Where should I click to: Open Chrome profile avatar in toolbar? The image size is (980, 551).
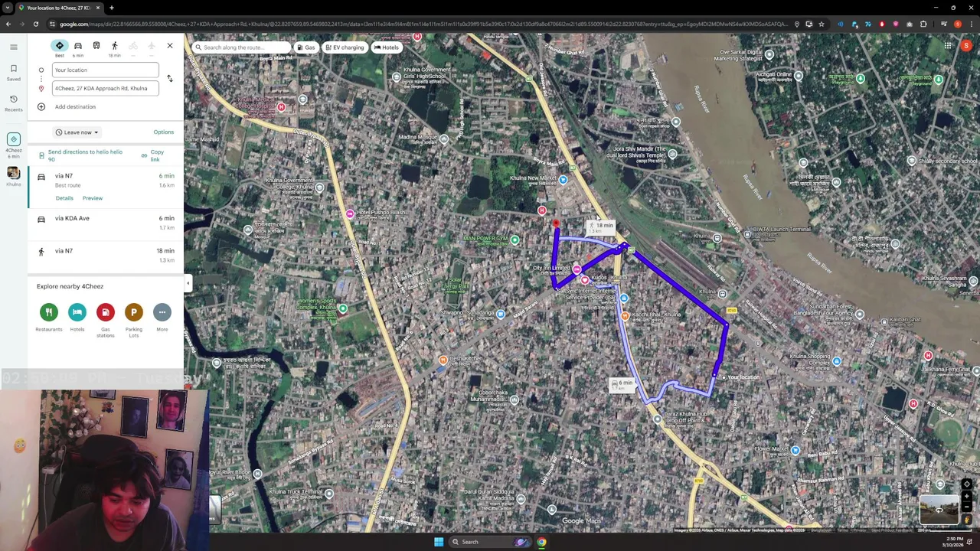coord(957,24)
